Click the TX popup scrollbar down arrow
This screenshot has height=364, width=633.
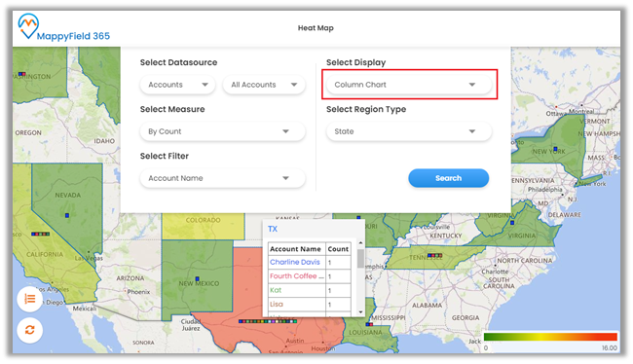360,312
